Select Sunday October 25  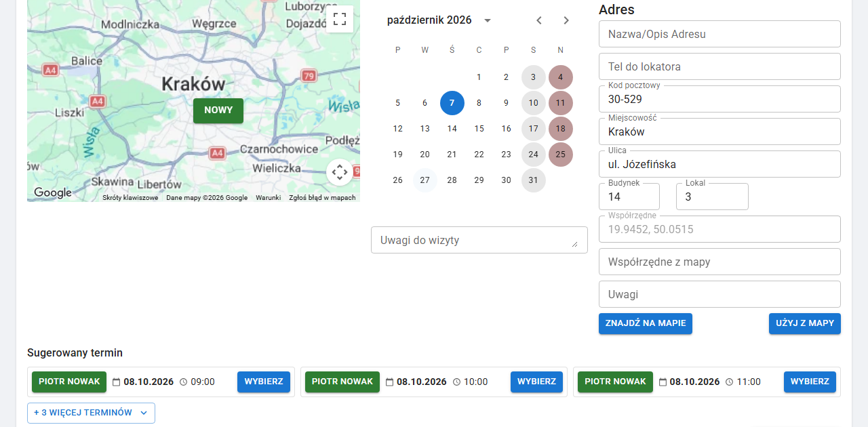[561, 155]
